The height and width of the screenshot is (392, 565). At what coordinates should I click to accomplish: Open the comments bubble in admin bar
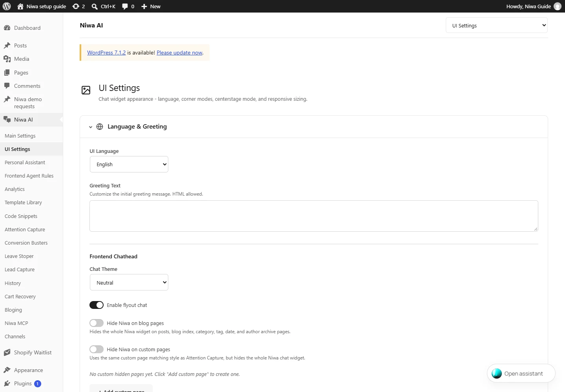coord(125,6)
